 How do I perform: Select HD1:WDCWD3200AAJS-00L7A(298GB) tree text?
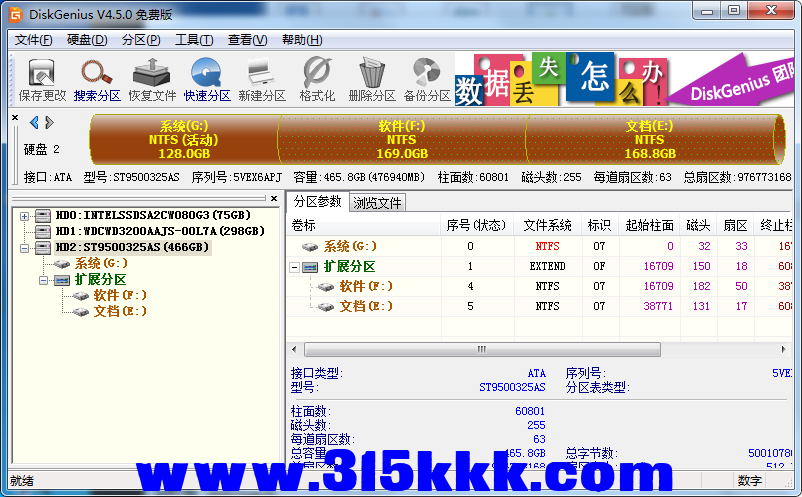[x=160, y=231]
